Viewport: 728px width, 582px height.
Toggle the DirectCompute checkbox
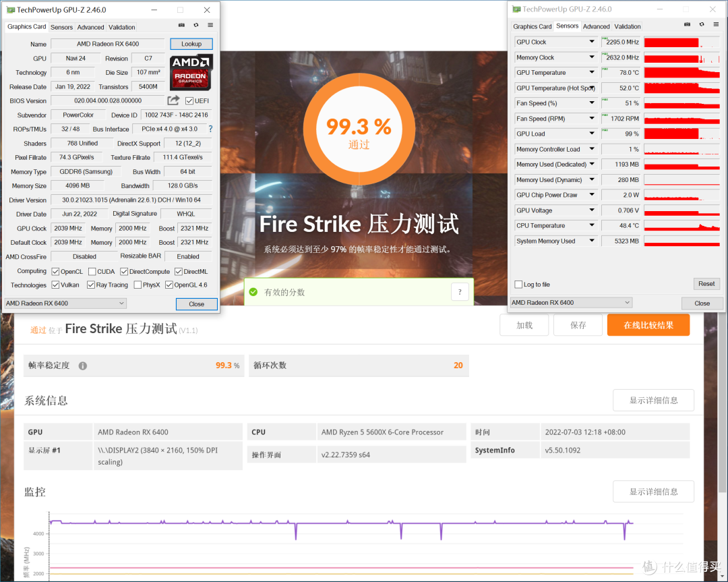[x=124, y=271]
